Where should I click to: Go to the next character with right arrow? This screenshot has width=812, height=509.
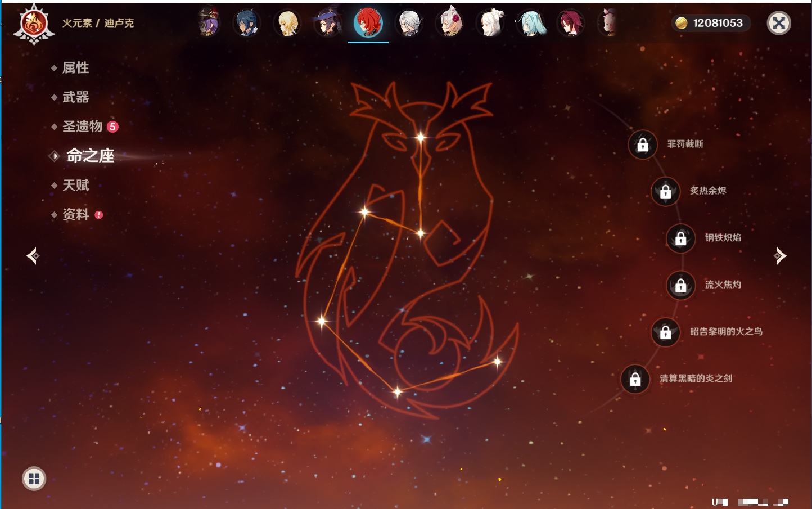click(x=780, y=256)
